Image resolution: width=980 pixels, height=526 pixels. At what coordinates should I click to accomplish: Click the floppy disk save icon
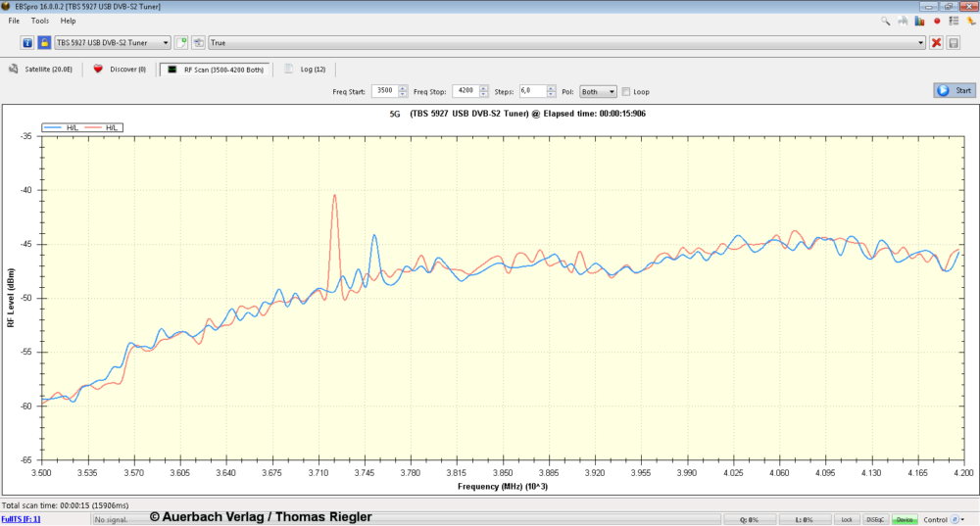pos(954,42)
